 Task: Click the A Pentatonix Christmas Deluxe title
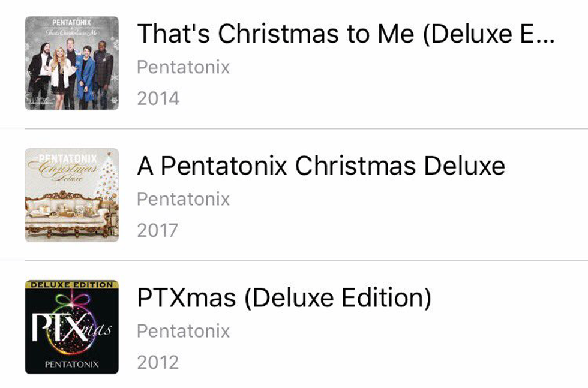click(321, 166)
